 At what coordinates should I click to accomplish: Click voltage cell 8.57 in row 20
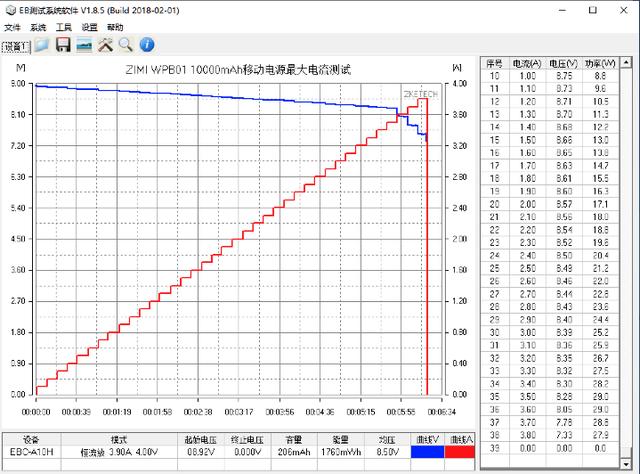pyautogui.click(x=564, y=204)
